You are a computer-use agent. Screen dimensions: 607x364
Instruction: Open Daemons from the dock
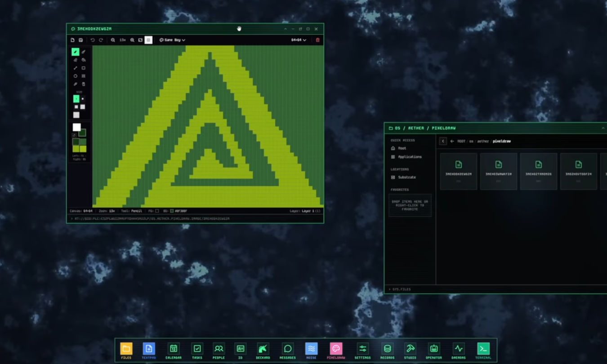click(458, 351)
